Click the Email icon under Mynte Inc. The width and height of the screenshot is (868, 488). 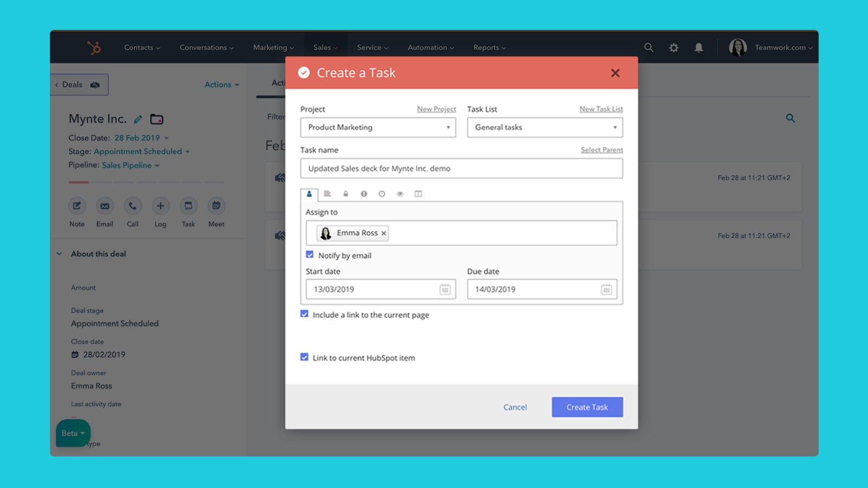[105, 206]
